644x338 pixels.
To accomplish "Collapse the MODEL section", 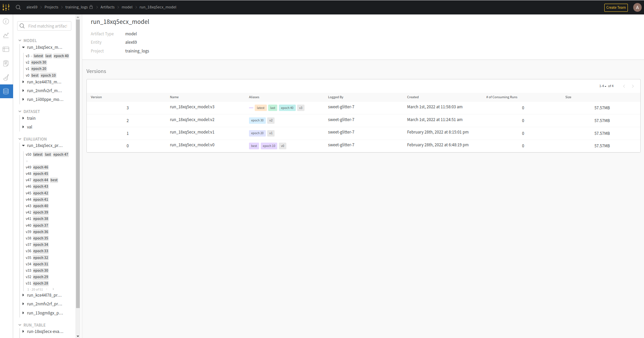I will (x=20, y=41).
